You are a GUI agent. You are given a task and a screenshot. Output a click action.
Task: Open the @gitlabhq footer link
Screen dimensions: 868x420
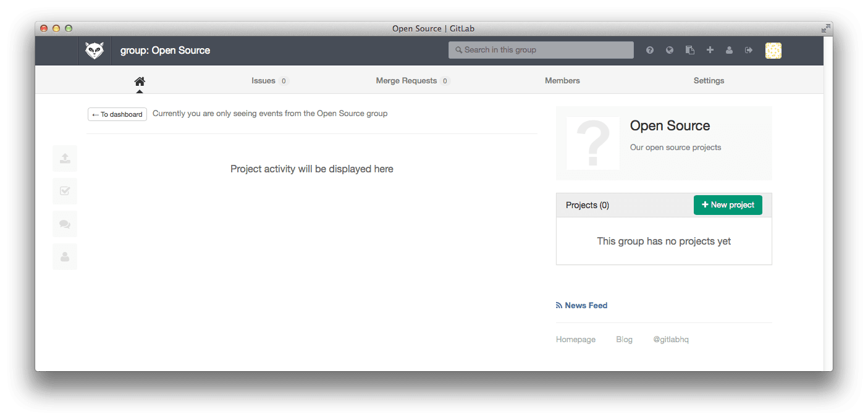click(671, 340)
